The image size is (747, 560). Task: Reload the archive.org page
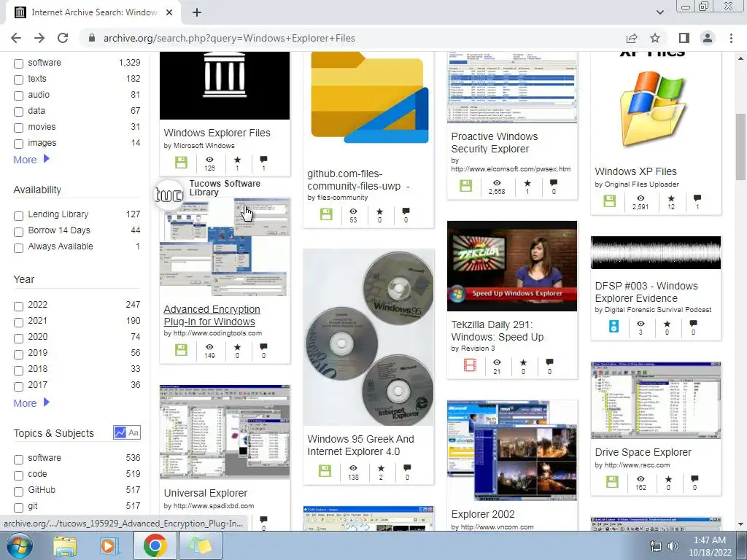coord(63,38)
